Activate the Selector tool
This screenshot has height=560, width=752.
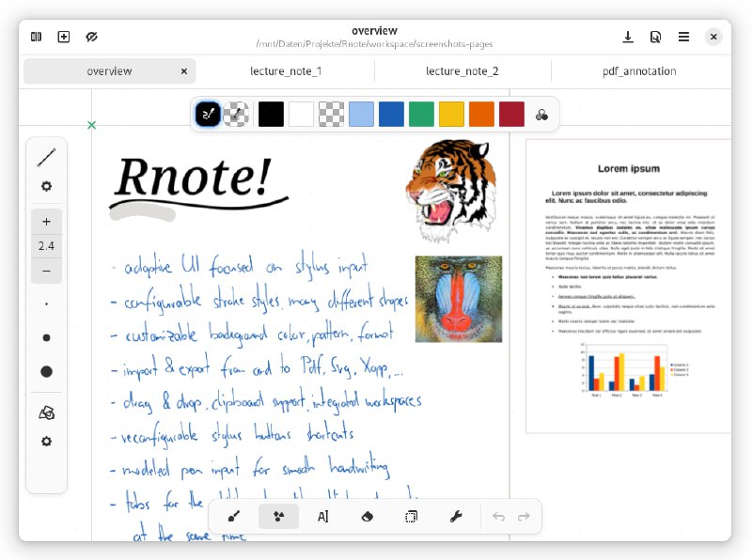(412, 517)
